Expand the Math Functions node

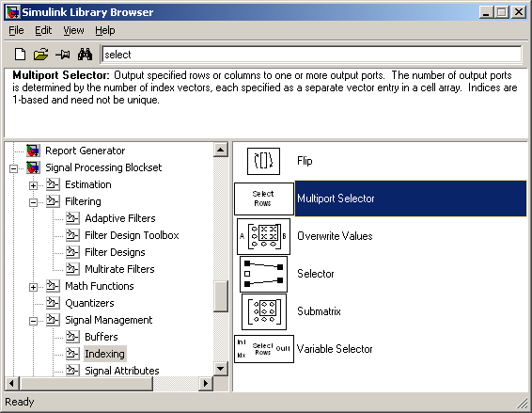(x=33, y=287)
